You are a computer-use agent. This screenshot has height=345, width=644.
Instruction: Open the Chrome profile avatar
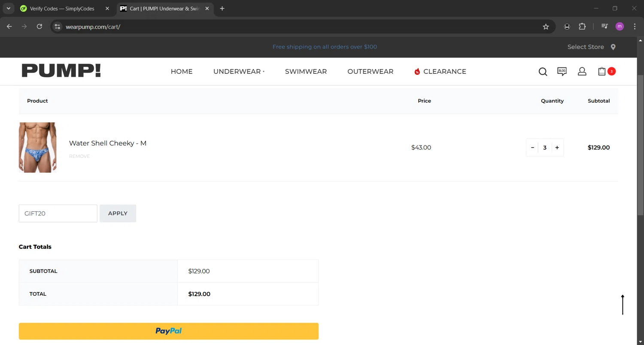[x=620, y=27]
